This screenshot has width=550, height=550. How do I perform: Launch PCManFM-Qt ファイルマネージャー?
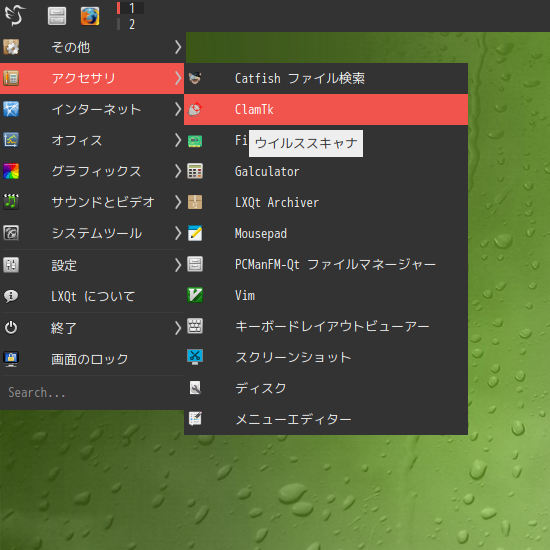click(x=326, y=264)
